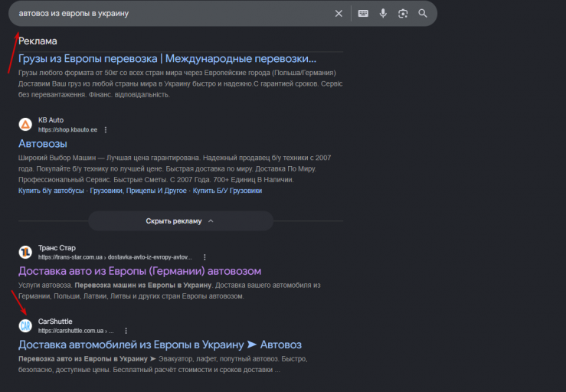This screenshot has width=566, height=392.
Task: Open 'Грузовики, Прицепы И Другое' sitelink
Action: [139, 191]
